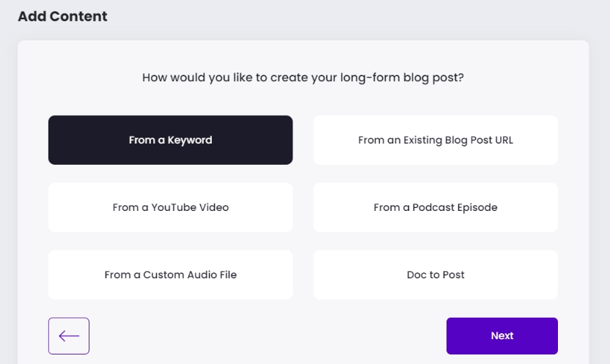Click the back arrow icon button
610x364 pixels.
coord(69,336)
